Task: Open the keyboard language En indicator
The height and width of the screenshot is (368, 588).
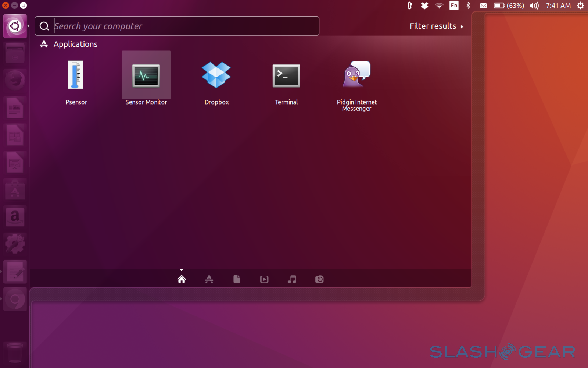Action: 454,6
